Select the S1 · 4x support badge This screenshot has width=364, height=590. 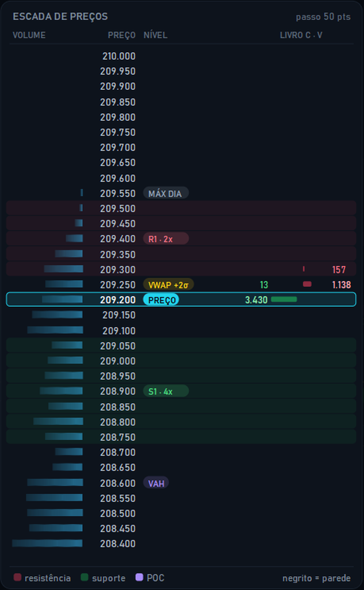point(165,391)
